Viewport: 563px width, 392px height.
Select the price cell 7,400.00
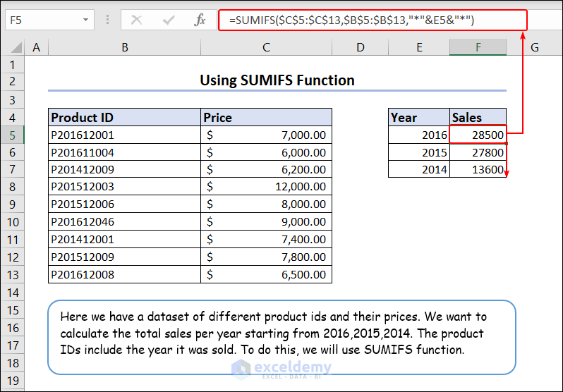[266, 240]
